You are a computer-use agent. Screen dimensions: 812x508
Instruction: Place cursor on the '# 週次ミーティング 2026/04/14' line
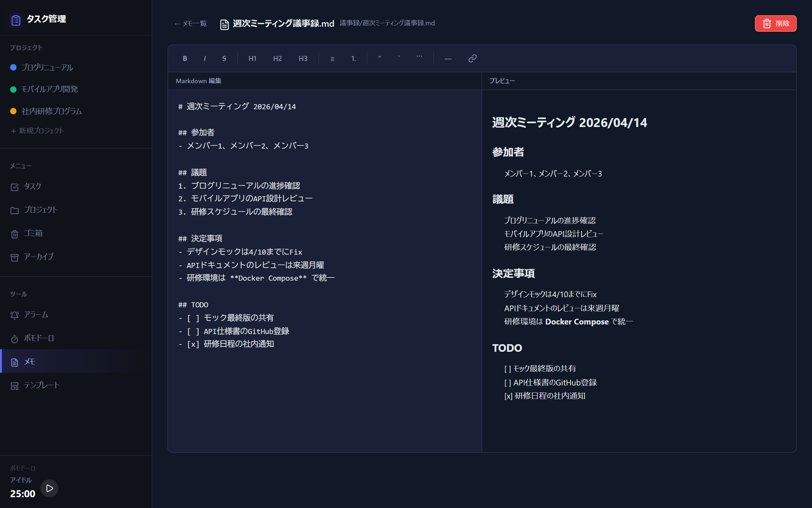237,106
